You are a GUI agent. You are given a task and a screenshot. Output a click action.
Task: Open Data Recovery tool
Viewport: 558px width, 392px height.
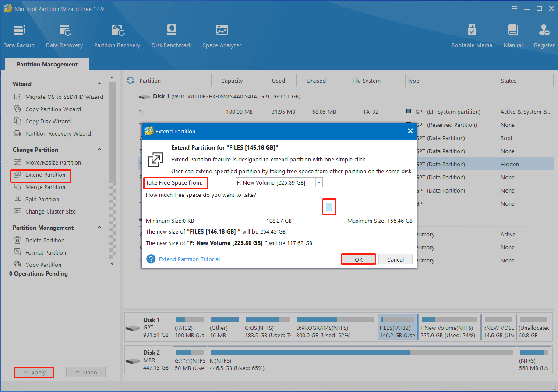[64, 36]
